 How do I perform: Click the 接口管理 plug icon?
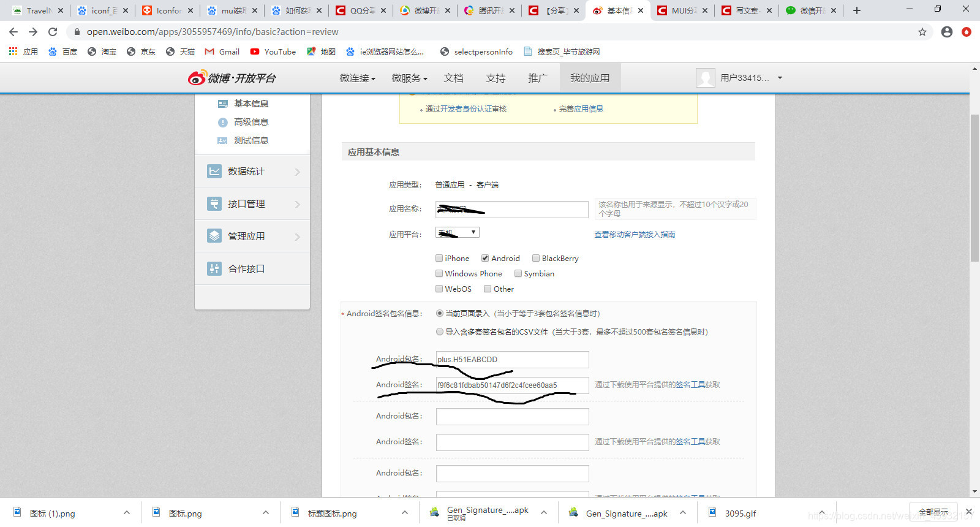[x=214, y=203]
